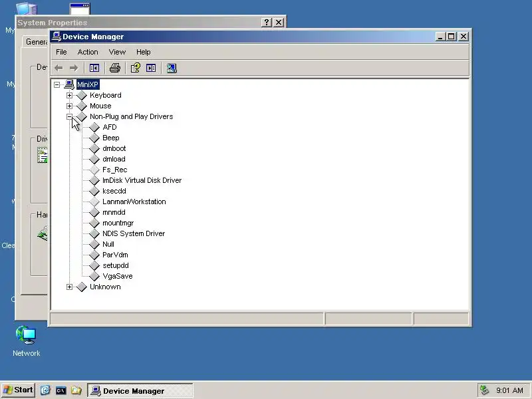Image resolution: width=532 pixels, height=399 pixels.
Task: Select the setupdd driver entry
Action: [115, 265]
